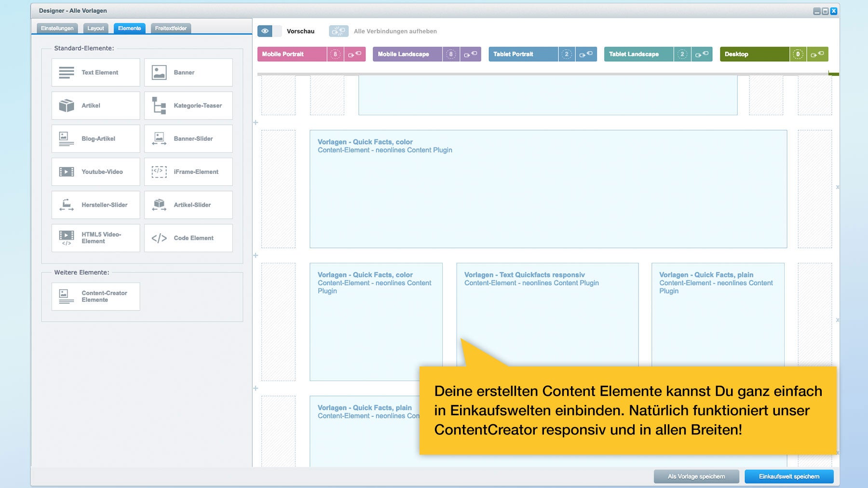Click the Blog-Artikel icon
This screenshot has width=868, height=488.
(67, 139)
